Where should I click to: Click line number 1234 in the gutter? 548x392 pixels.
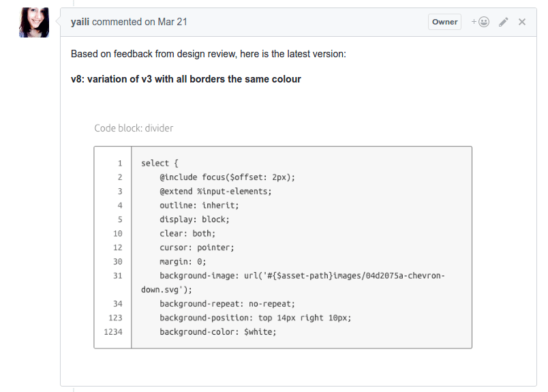(113, 332)
